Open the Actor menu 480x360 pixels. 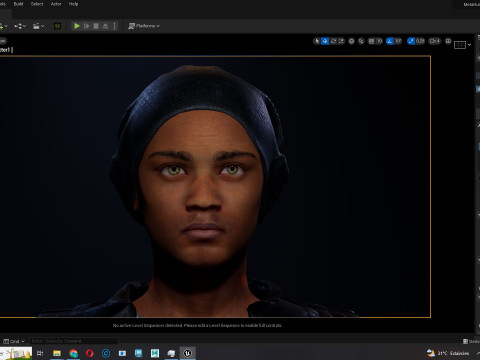56,4
